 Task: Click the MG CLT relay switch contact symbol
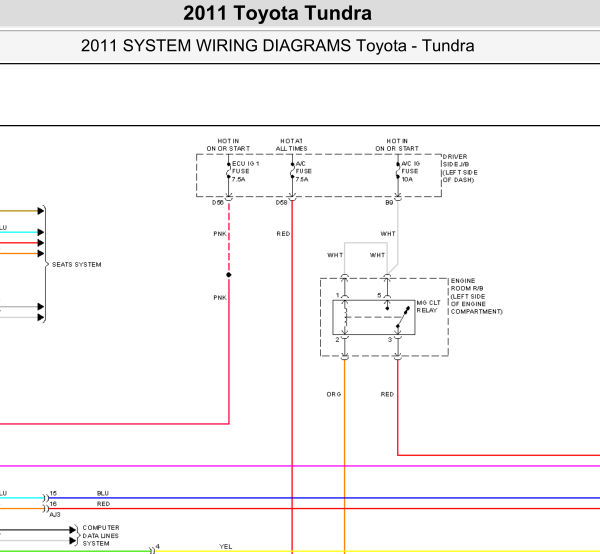point(403,318)
